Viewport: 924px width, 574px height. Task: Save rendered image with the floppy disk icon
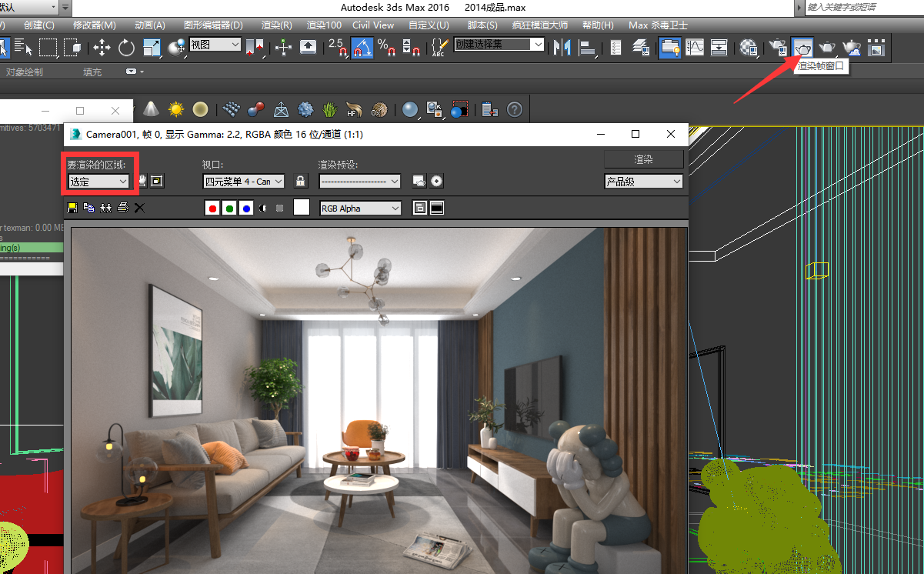73,208
